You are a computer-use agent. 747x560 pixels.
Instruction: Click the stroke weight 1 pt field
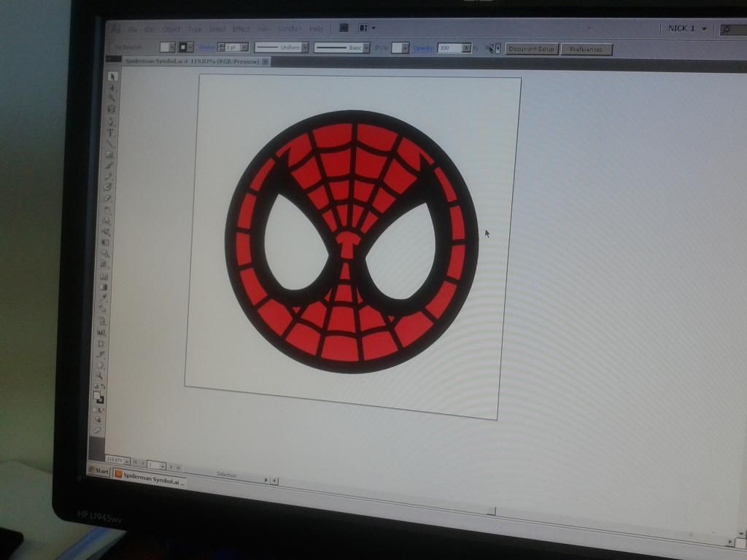233,47
